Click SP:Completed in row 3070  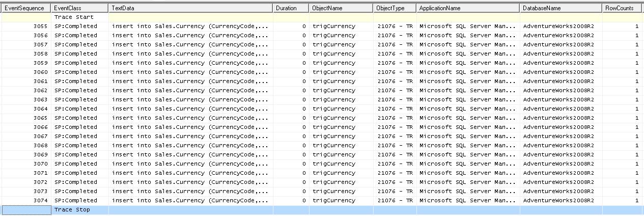pyautogui.click(x=75, y=164)
